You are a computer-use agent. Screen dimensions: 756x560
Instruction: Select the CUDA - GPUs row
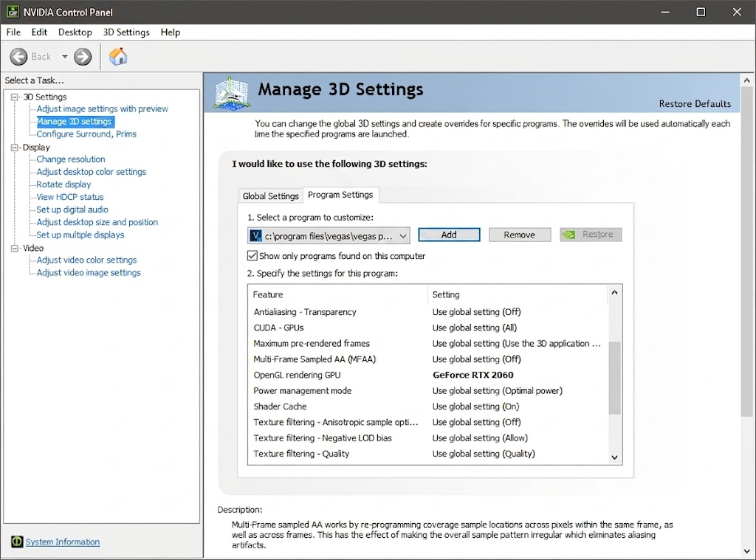click(x=427, y=328)
